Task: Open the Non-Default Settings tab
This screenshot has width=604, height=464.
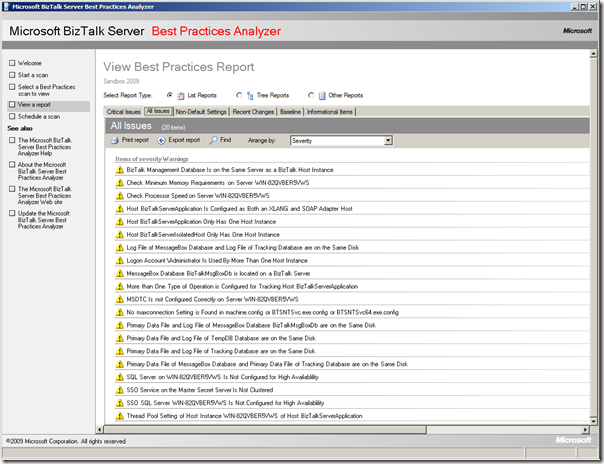Action: (x=202, y=112)
